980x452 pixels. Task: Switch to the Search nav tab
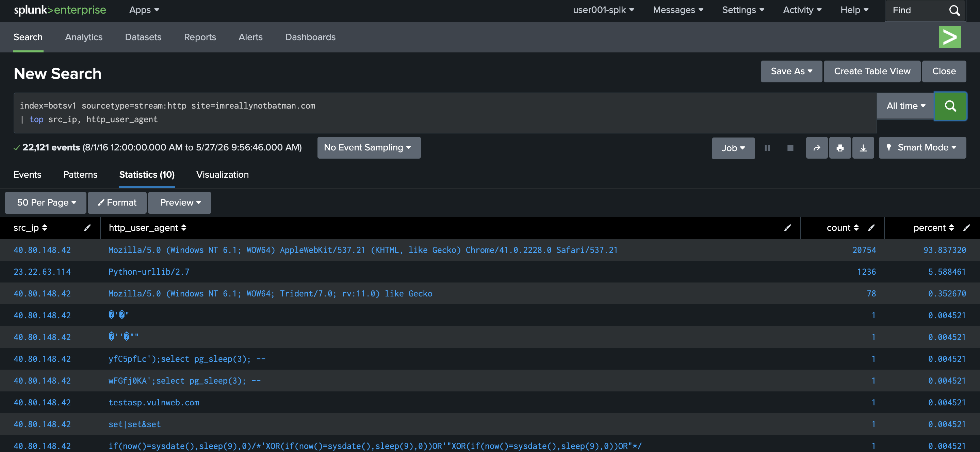[x=28, y=37]
